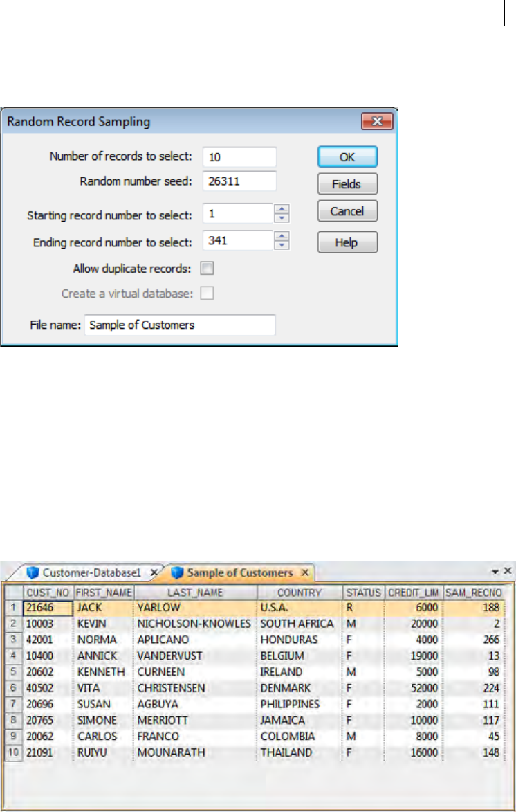
Task: Click the LAST_NAME column header
Action: pos(195,593)
